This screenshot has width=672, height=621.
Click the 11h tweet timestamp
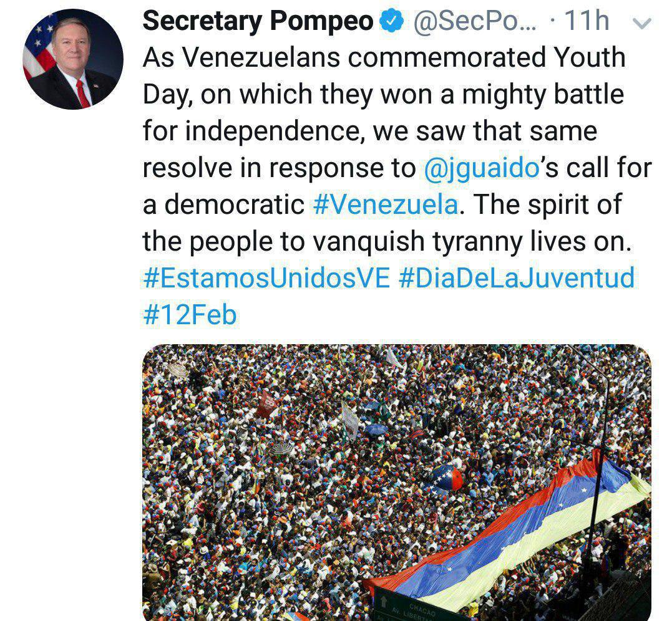586,22
